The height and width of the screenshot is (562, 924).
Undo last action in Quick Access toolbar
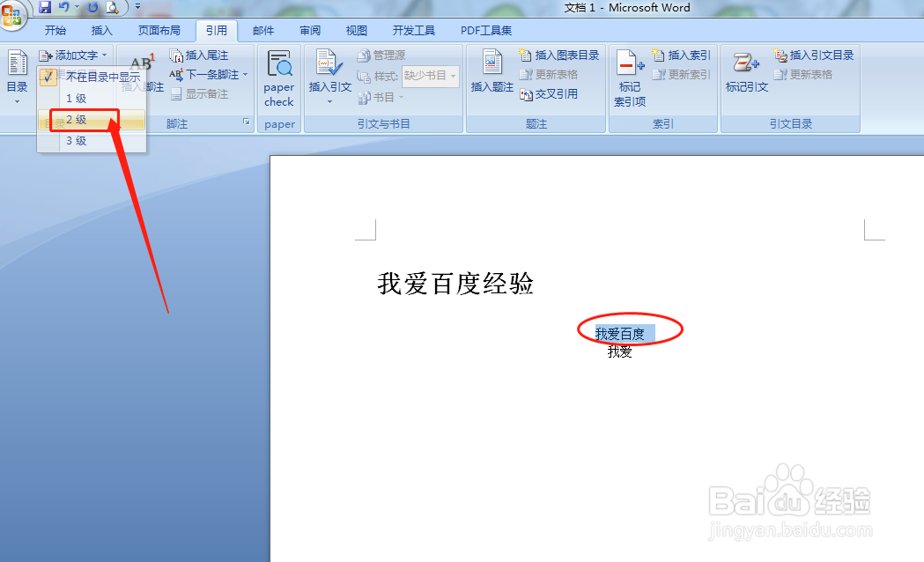tap(64, 7)
